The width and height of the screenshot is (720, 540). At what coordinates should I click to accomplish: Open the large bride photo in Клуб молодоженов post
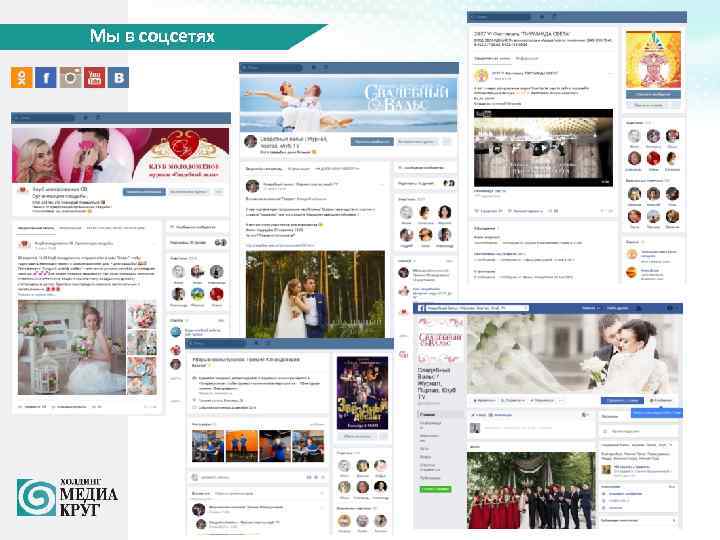(x=72, y=348)
